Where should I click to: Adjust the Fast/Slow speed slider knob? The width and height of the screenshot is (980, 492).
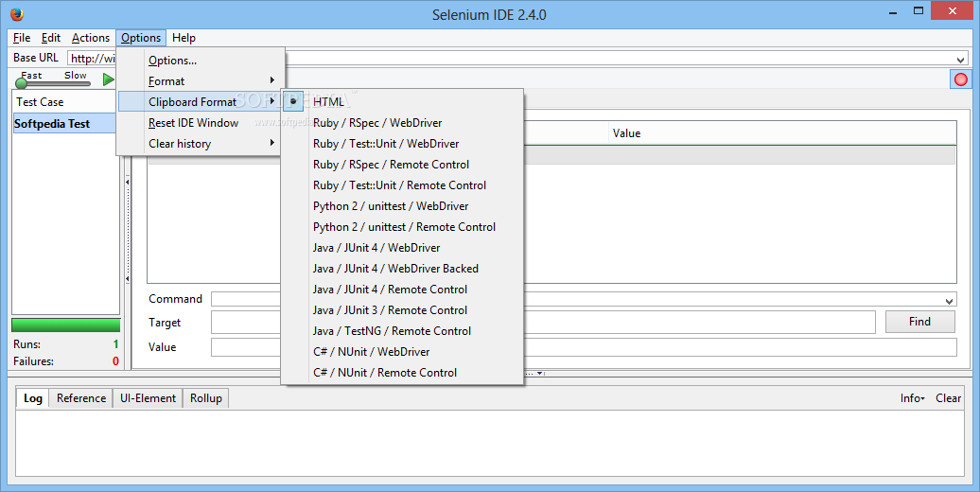point(21,82)
